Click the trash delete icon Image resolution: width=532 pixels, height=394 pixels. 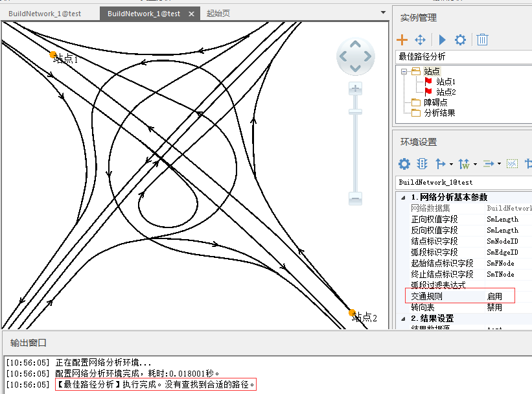pyautogui.click(x=482, y=40)
